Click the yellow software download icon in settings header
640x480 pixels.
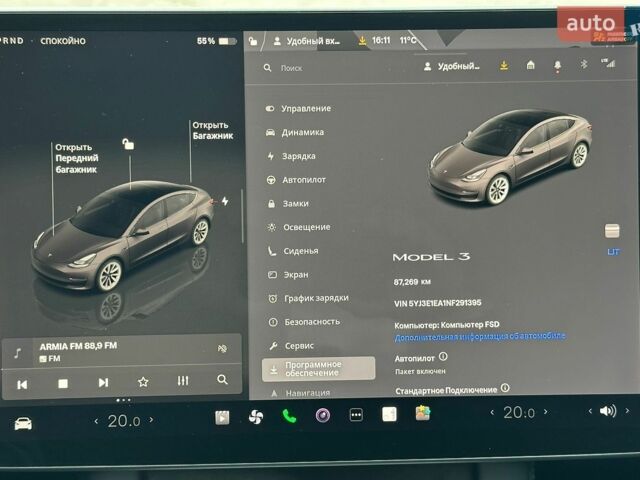(504, 65)
